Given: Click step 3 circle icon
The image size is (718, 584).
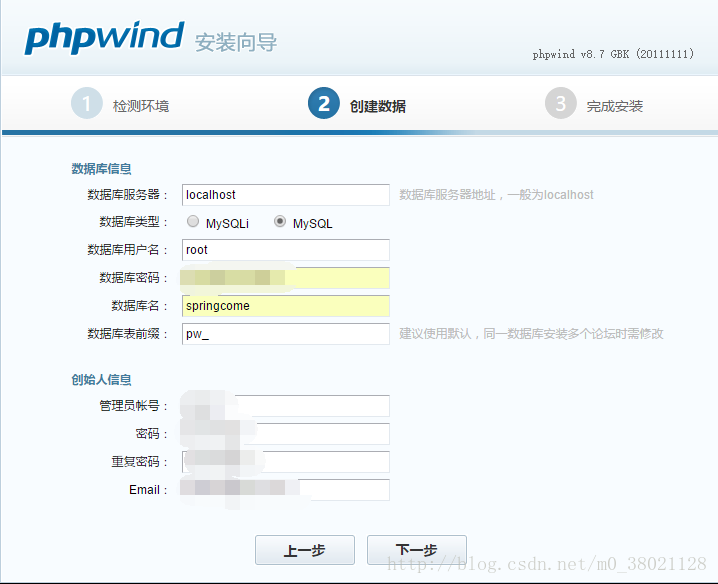Looking at the screenshot, I should 560,103.
